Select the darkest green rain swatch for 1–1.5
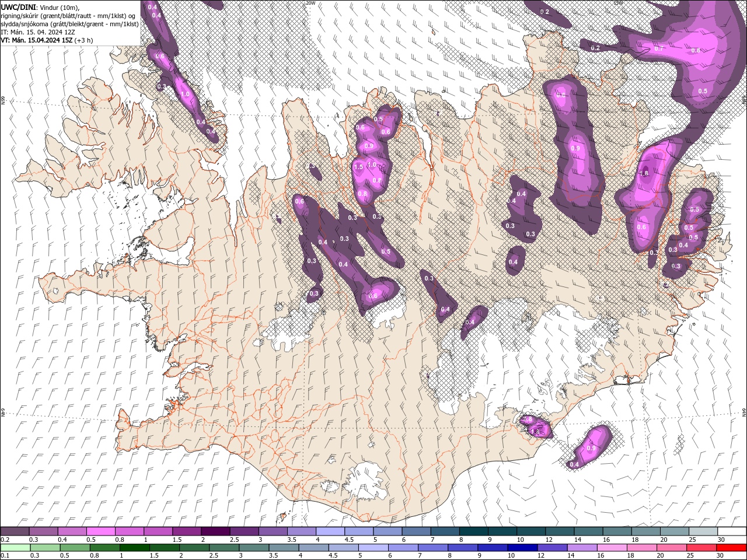The width and height of the screenshot is (747, 560). pos(135,548)
